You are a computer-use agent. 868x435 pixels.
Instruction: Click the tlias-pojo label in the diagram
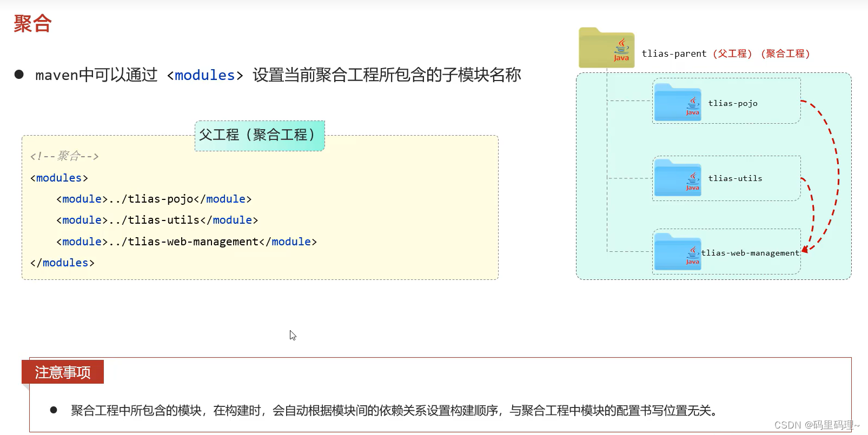tap(733, 103)
